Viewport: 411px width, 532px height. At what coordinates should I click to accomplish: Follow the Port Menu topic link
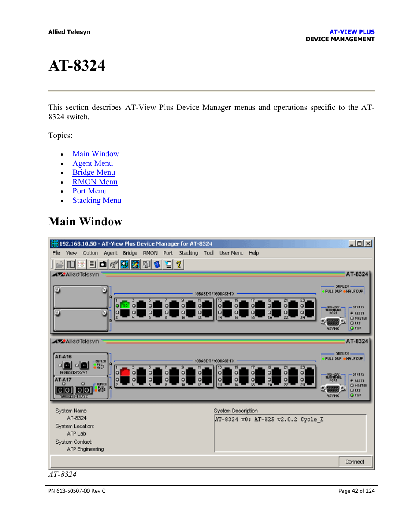click(x=90, y=191)
